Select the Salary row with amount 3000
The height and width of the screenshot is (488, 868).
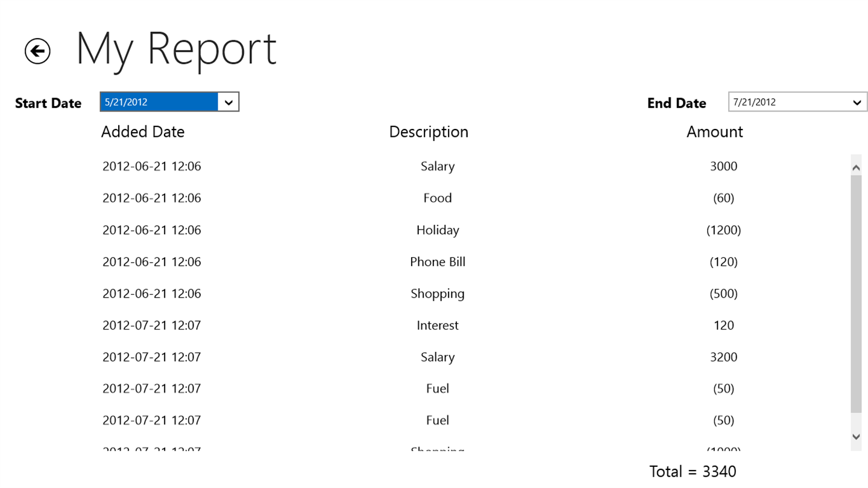pos(438,166)
